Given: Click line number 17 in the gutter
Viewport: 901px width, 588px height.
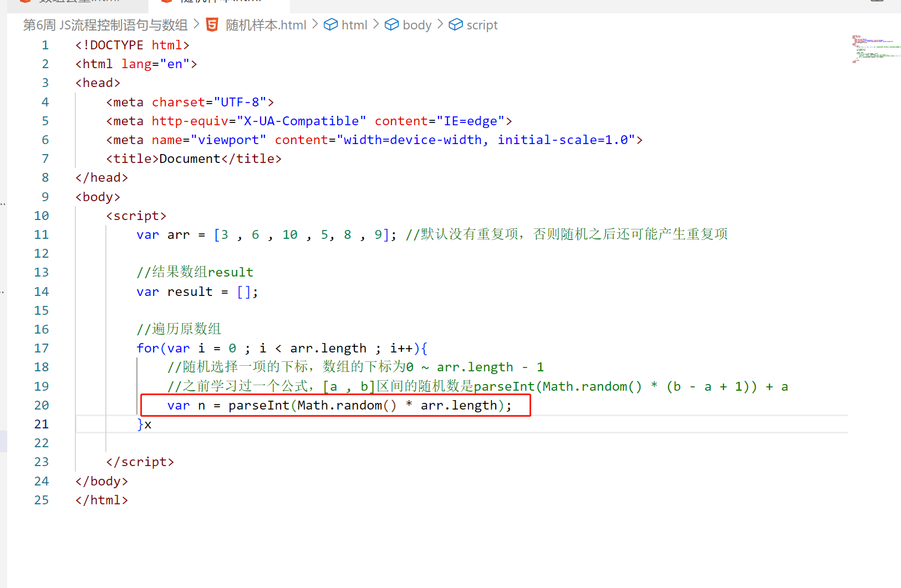Looking at the screenshot, I should point(42,348).
